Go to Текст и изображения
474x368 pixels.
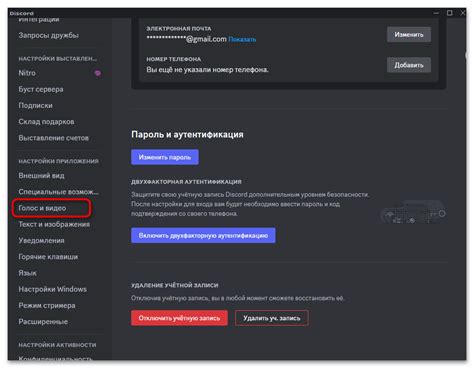[x=54, y=224]
